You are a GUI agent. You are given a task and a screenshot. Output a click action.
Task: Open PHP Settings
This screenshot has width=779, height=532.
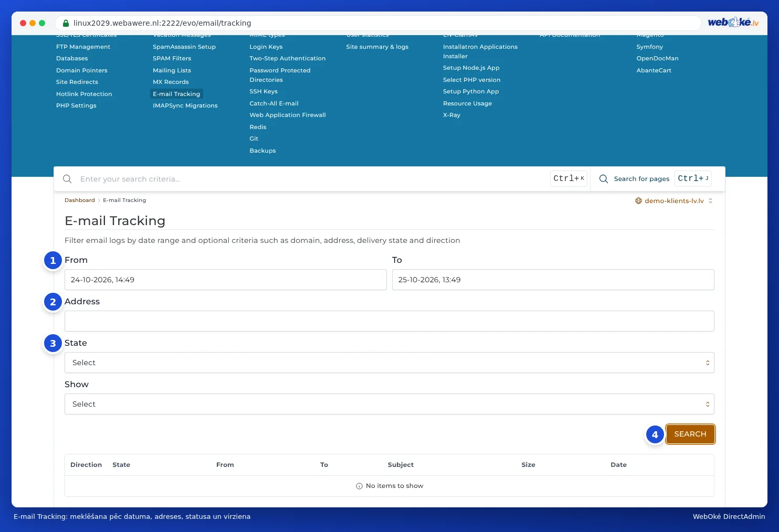coord(76,105)
